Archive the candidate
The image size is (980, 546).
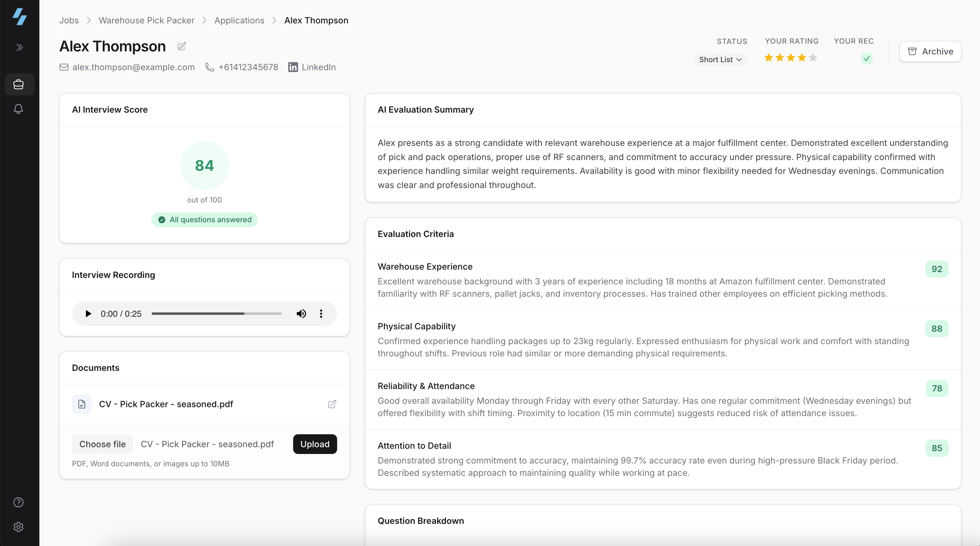[930, 51]
